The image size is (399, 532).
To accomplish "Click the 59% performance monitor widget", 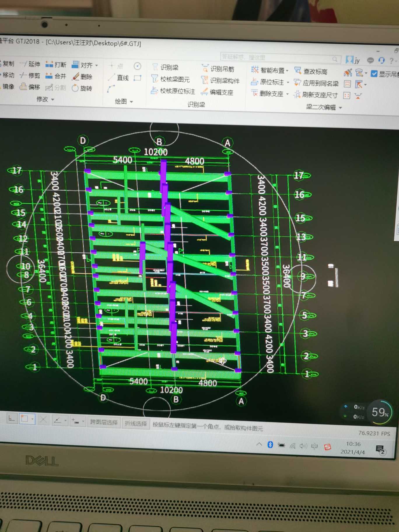I will point(379,412).
